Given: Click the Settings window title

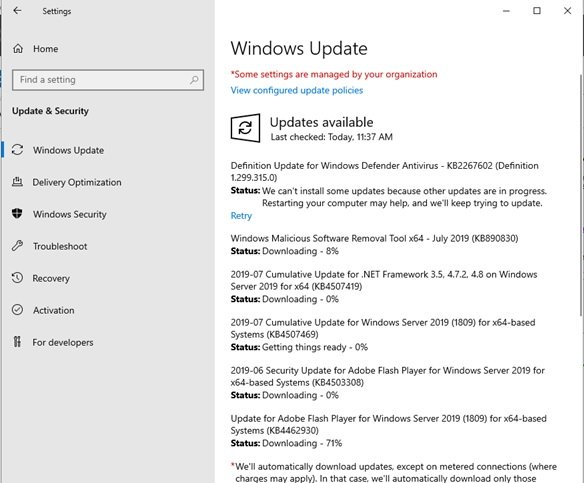Looking at the screenshot, I should [x=57, y=11].
